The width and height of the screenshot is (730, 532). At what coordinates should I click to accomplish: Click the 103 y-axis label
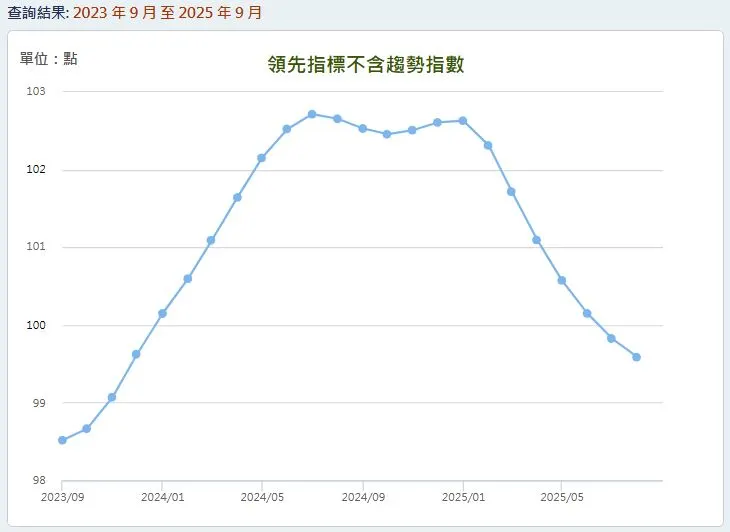click(36, 91)
